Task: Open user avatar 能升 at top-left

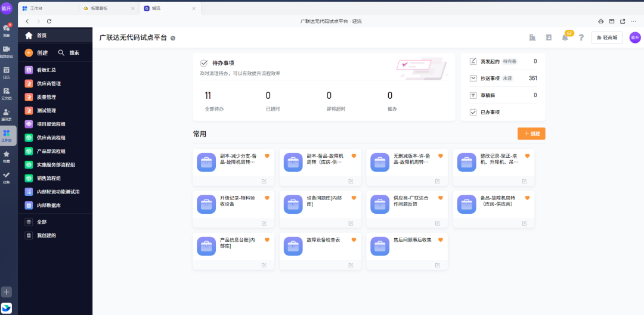Action: point(7,8)
